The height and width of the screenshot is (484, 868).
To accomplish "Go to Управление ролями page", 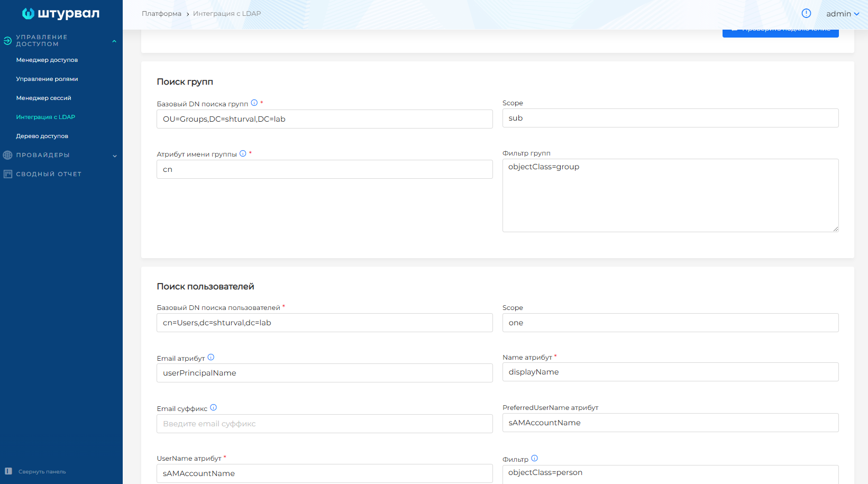I will pyautogui.click(x=47, y=79).
